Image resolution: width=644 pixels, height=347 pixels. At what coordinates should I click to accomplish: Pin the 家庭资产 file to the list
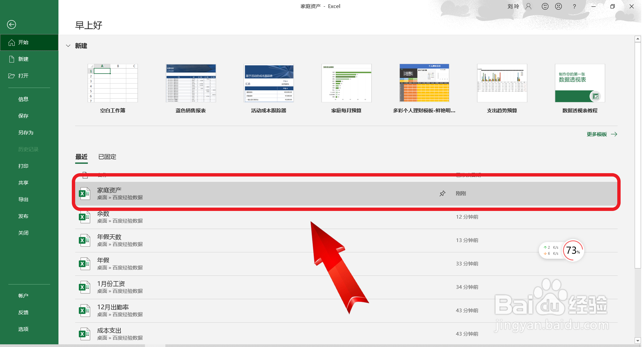point(442,194)
